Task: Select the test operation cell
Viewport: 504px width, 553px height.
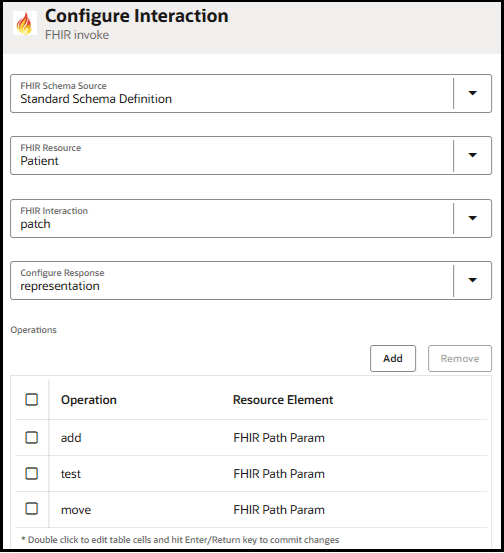Action: 71,474
